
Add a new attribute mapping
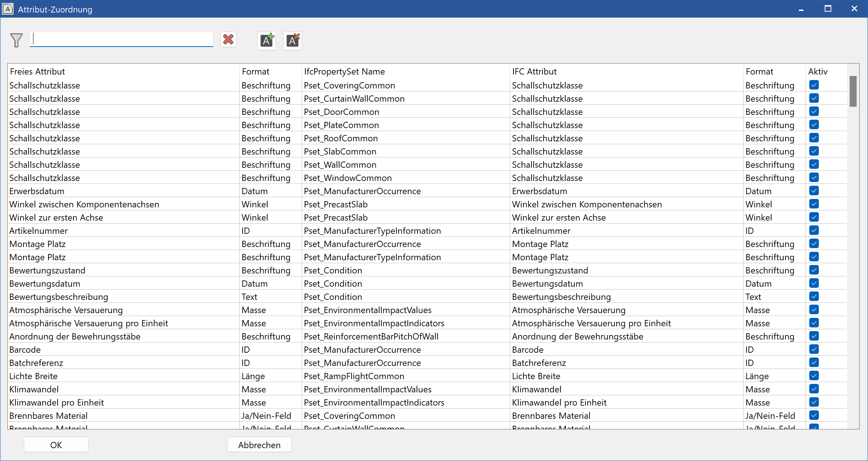click(x=267, y=40)
